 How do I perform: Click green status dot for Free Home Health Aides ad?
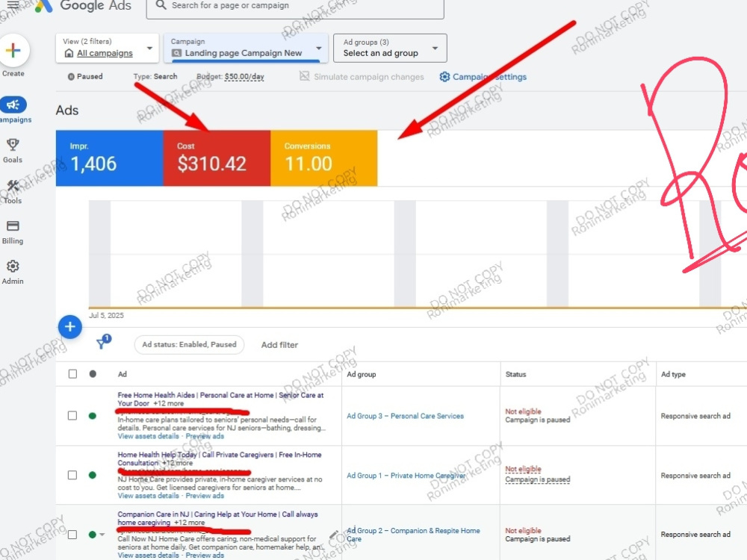click(93, 416)
